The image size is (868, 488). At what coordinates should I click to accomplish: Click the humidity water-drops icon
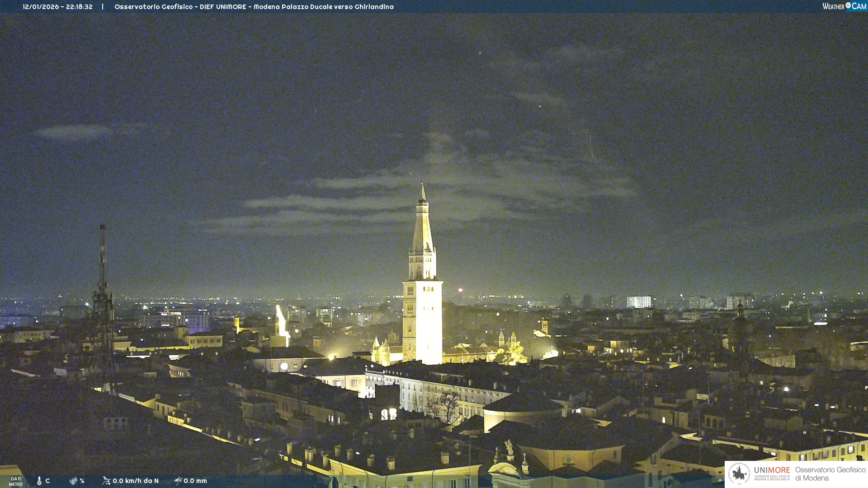coord(73,481)
